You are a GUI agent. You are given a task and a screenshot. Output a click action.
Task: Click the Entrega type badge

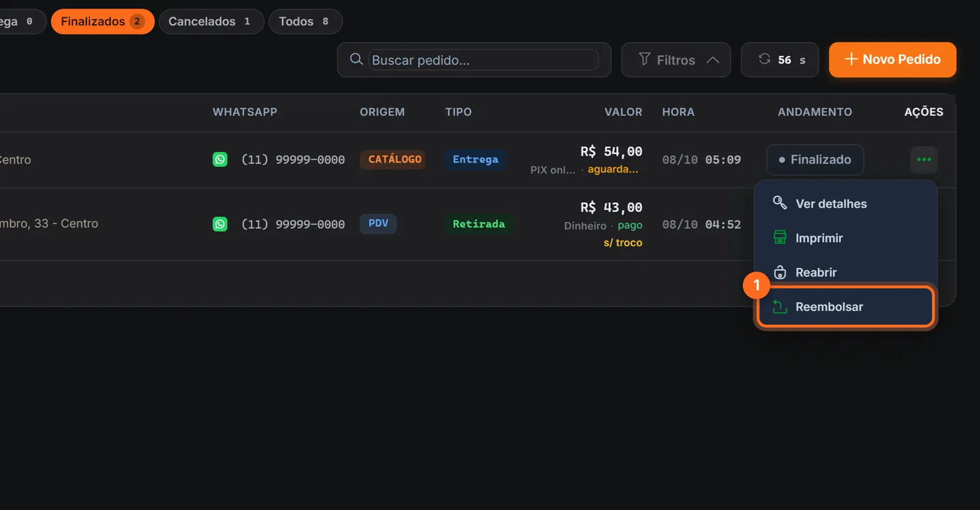475,159
